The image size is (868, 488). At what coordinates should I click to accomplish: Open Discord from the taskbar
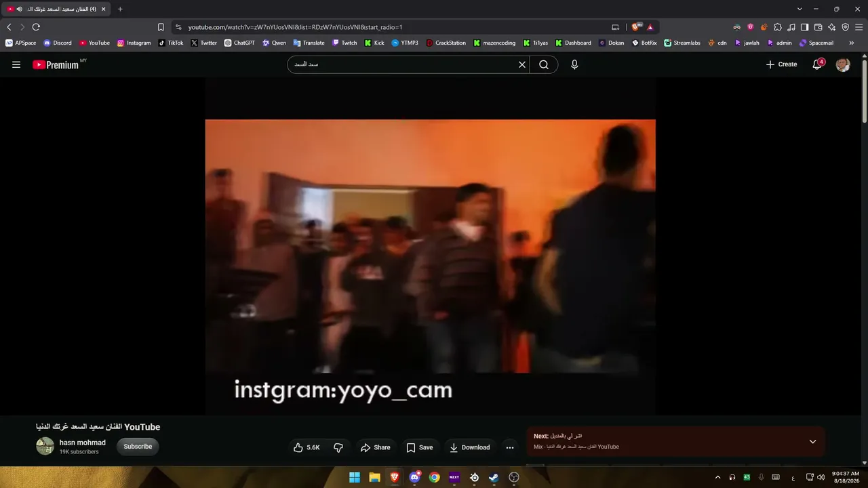coord(414,477)
